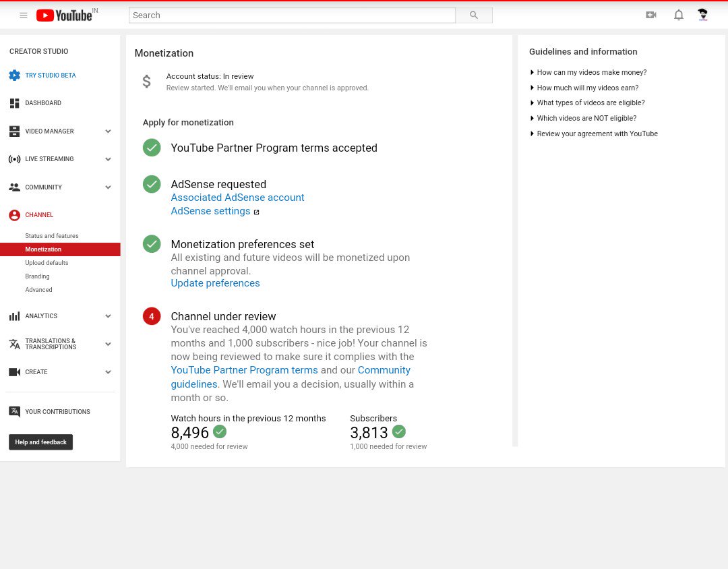This screenshot has width=728, height=569.
Task: Select the Monetization submenu item
Action: (61, 249)
